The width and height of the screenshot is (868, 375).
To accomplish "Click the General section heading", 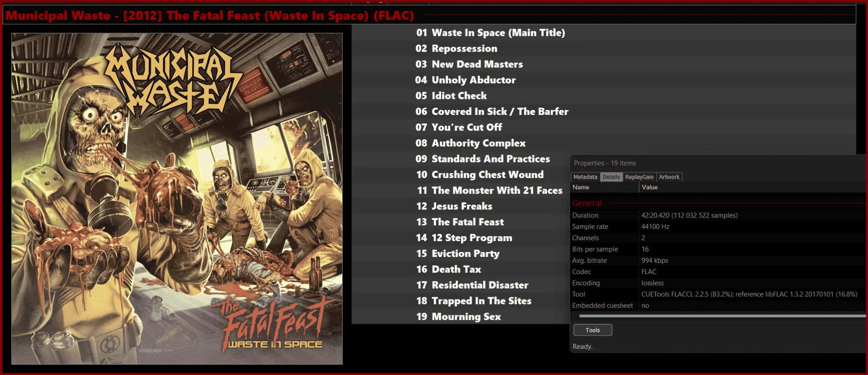I will click(587, 203).
